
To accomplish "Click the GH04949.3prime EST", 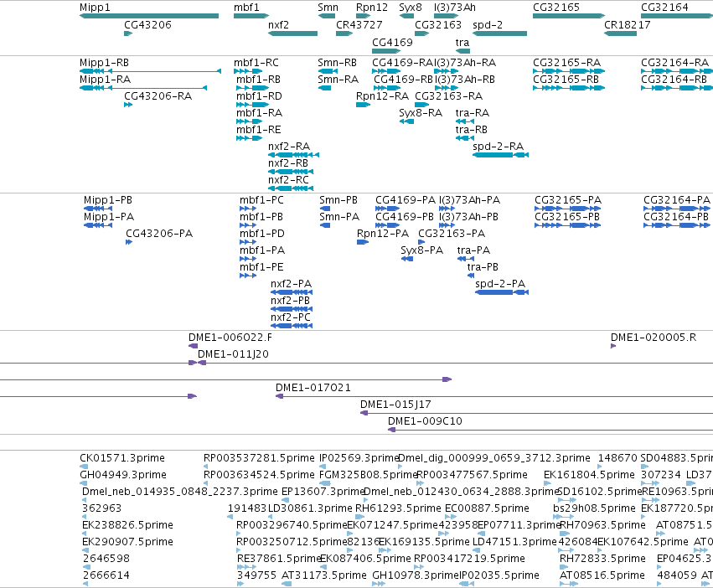I will pyautogui.click(x=84, y=483).
